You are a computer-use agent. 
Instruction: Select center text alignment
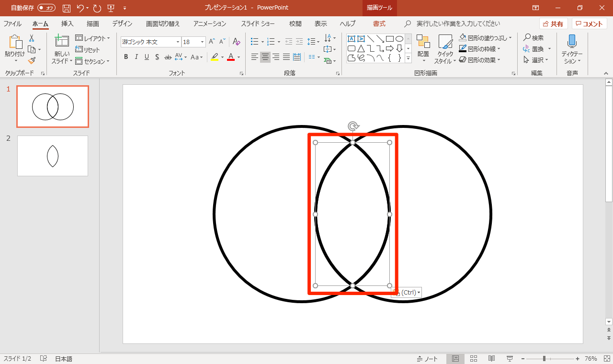click(265, 57)
